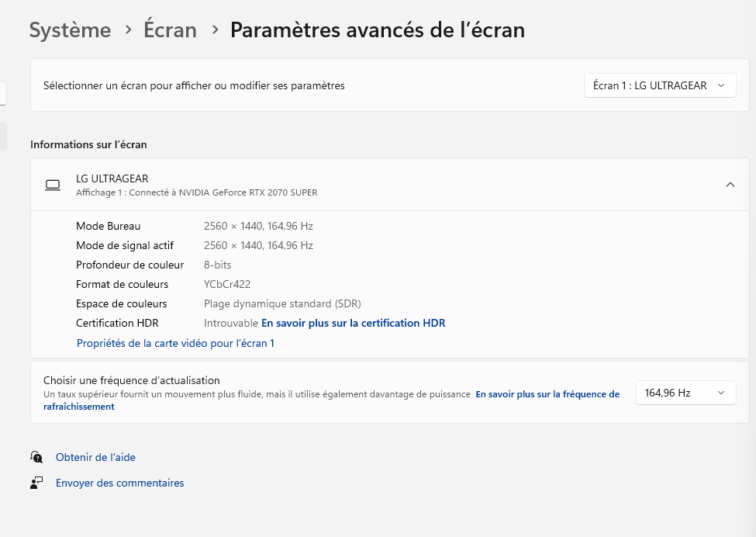Viewport: 756px width, 537px height.
Task: Go back to Système in the breadcrumb
Action: [70, 30]
